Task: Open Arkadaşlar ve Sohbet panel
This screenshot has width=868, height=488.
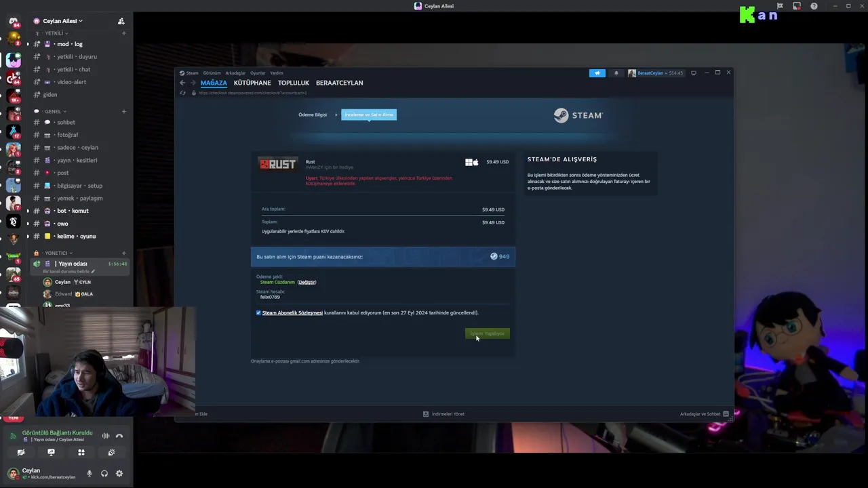Action: coord(704,413)
